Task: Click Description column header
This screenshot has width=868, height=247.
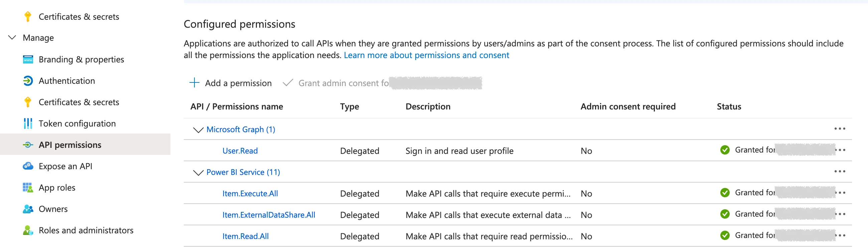Action: (428, 107)
